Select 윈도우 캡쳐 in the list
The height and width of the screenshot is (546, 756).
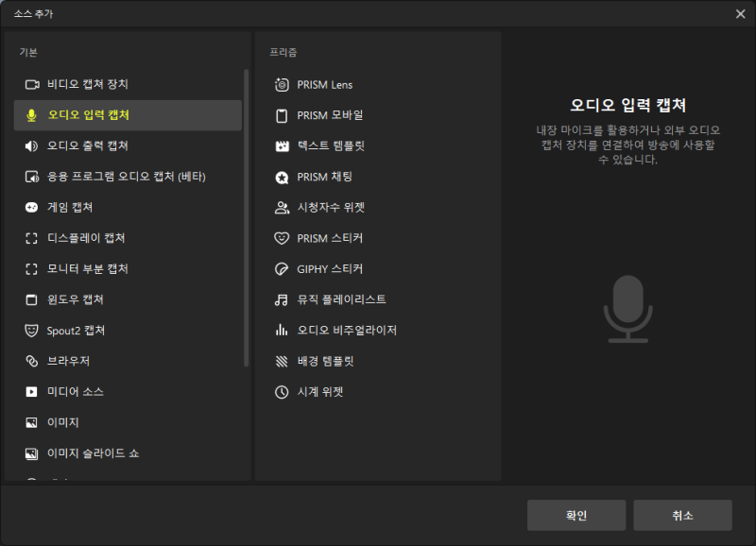[76, 299]
